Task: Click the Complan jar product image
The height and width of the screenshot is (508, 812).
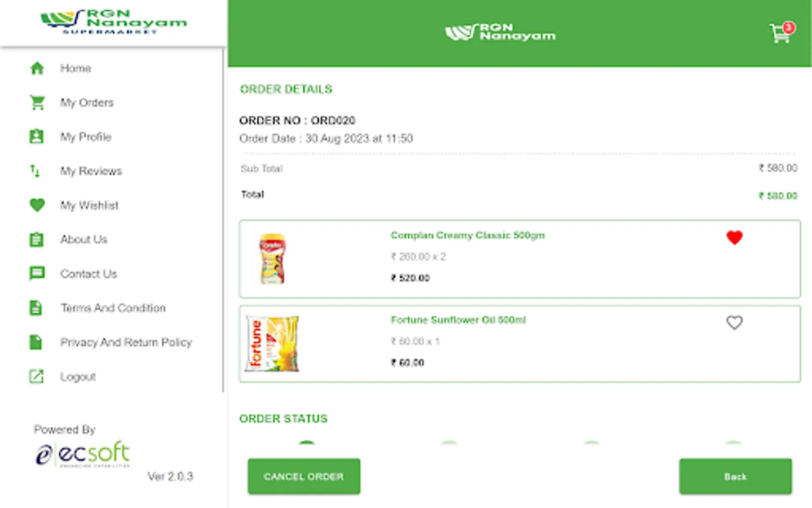Action: [272, 259]
